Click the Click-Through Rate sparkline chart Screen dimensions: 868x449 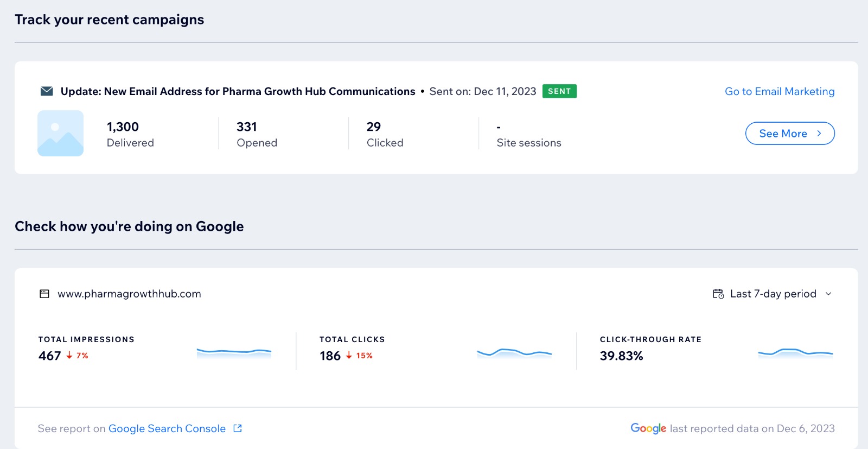click(x=795, y=353)
